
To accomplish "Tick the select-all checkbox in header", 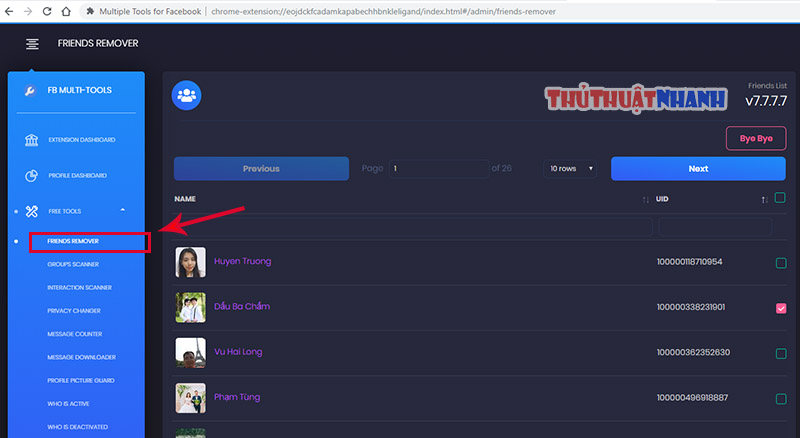I will 780,198.
